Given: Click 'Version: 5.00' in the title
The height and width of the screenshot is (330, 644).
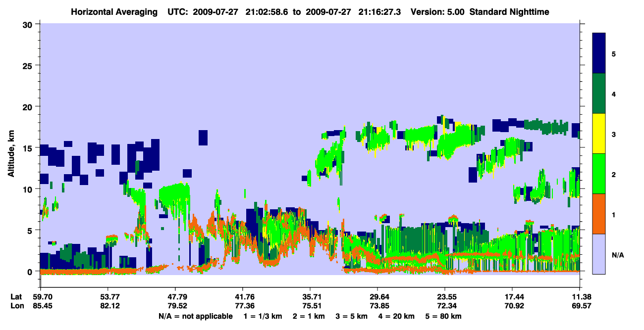Looking at the screenshot, I should click(x=437, y=11).
